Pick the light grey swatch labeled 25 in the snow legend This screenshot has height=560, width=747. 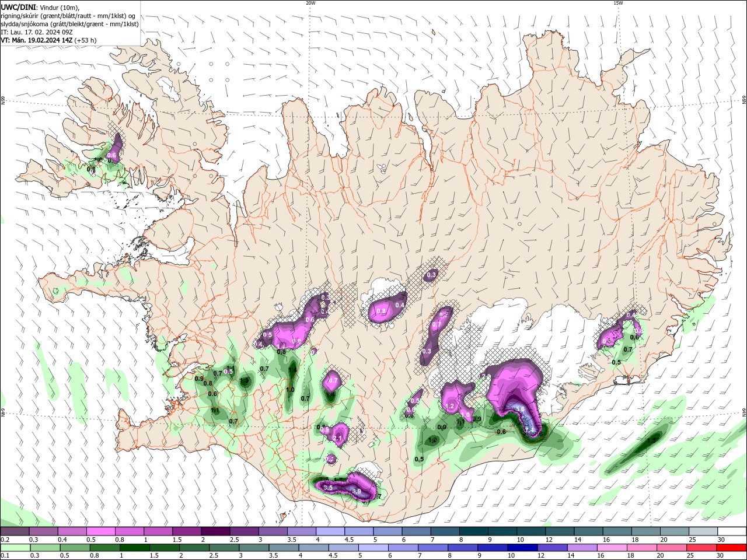tap(703, 531)
